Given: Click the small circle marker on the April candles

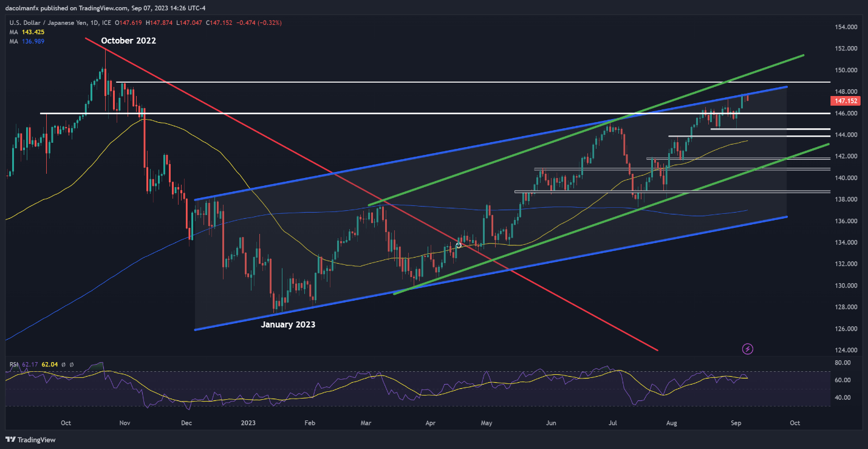Looking at the screenshot, I should click(459, 245).
